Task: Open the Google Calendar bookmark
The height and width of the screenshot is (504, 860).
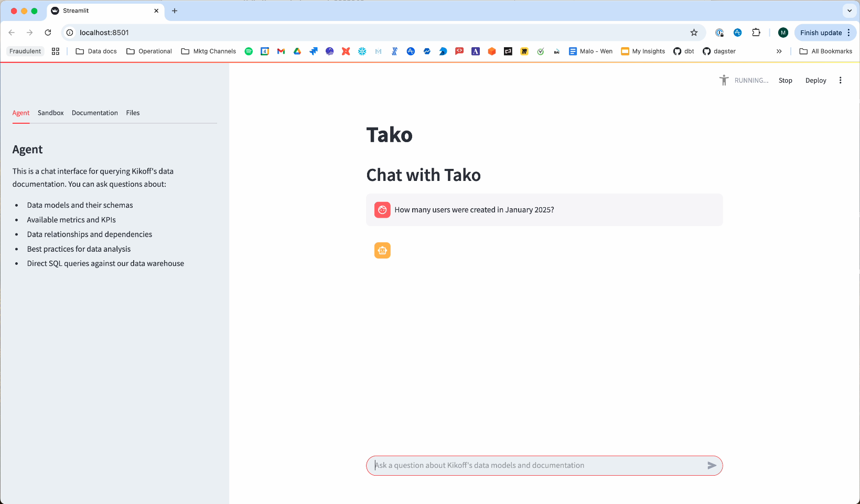Action: 265,51
